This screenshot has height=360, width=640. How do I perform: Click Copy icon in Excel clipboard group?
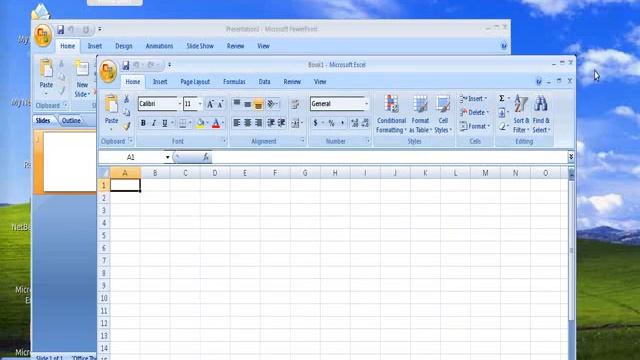pos(127,112)
